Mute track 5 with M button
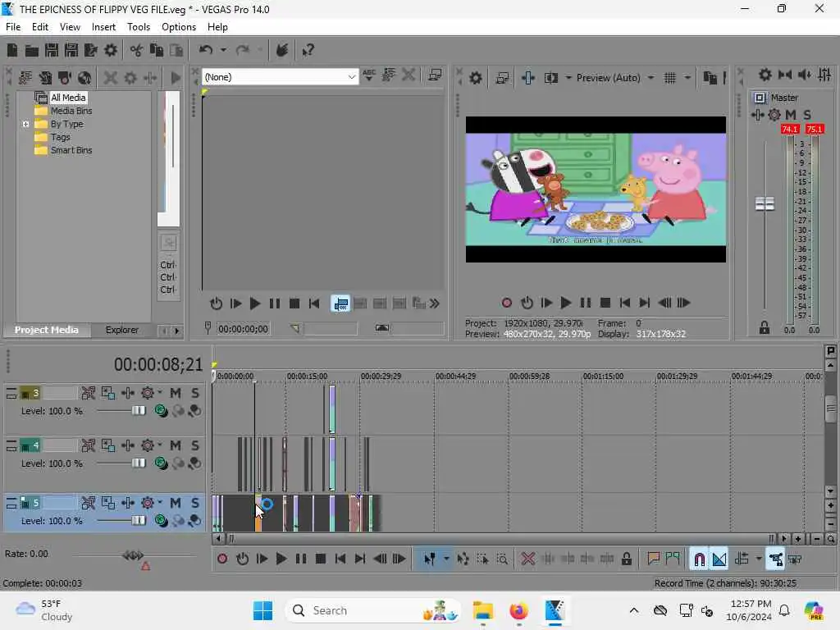Viewport: 840px width, 630px height. point(176,503)
